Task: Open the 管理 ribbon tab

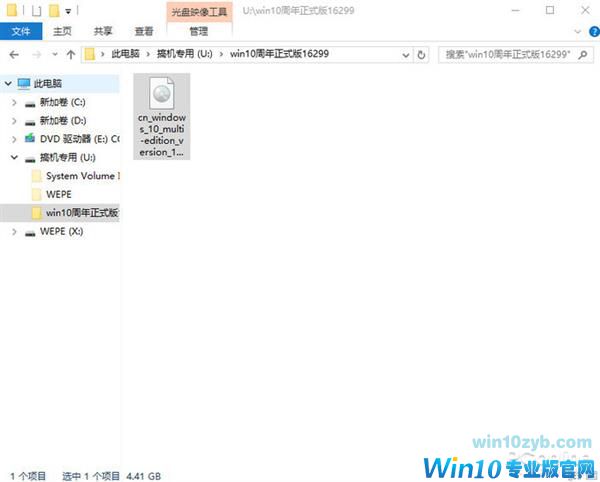Action: [x=199, y=31]
